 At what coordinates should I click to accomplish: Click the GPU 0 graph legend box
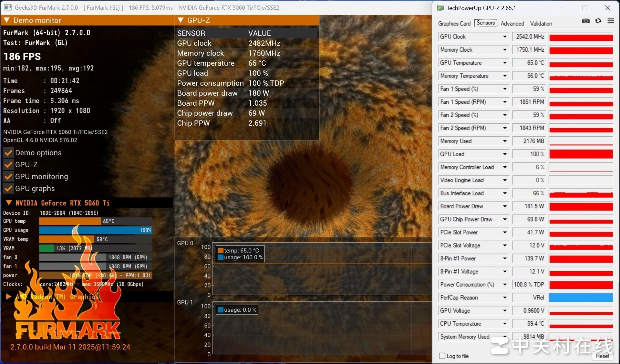pyautogui.click(x=240, y=254)
